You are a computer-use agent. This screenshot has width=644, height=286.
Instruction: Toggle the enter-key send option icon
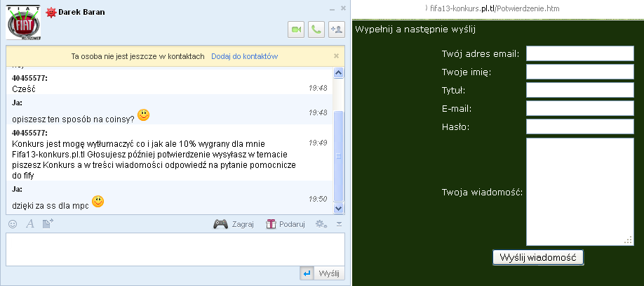[307, 273]
